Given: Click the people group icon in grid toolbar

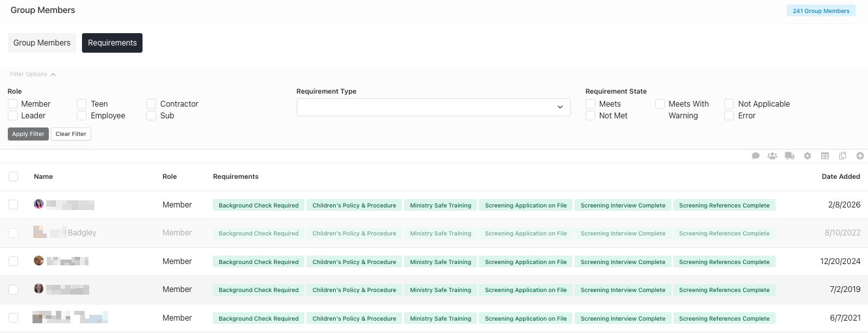Looking at the screenshot, I should coord(772,156).
